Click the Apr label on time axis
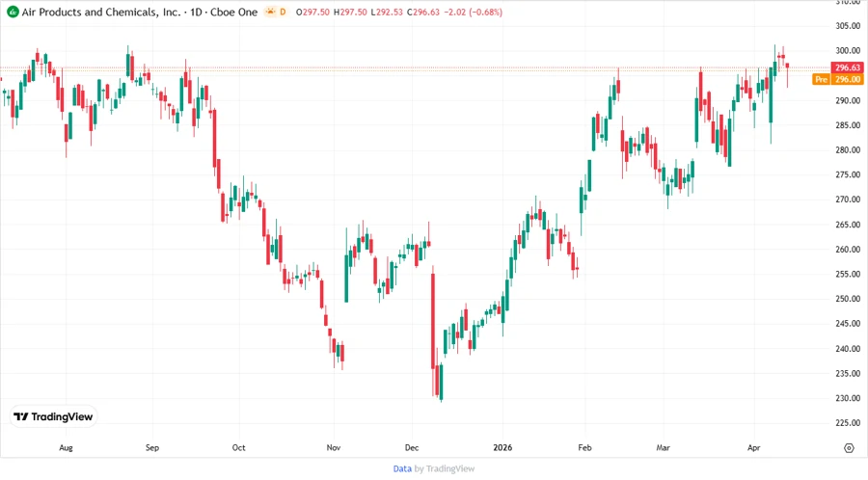 (754, 447)
